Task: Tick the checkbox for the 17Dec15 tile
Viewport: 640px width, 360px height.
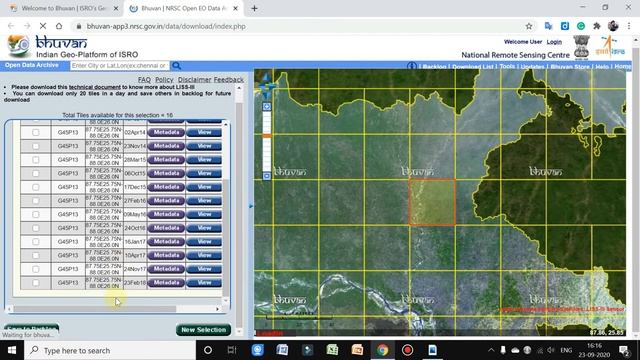Action: point(36,187)
